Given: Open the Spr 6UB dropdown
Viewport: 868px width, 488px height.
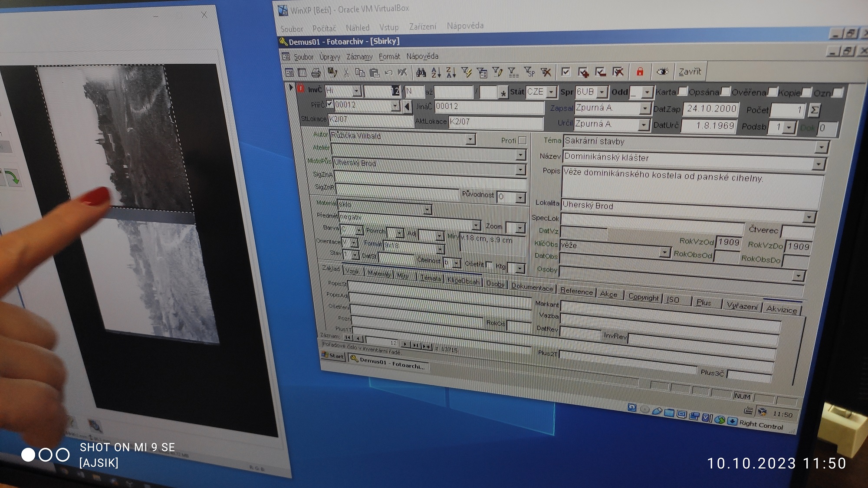Looking at the screenshot, I should click(602, 92).
